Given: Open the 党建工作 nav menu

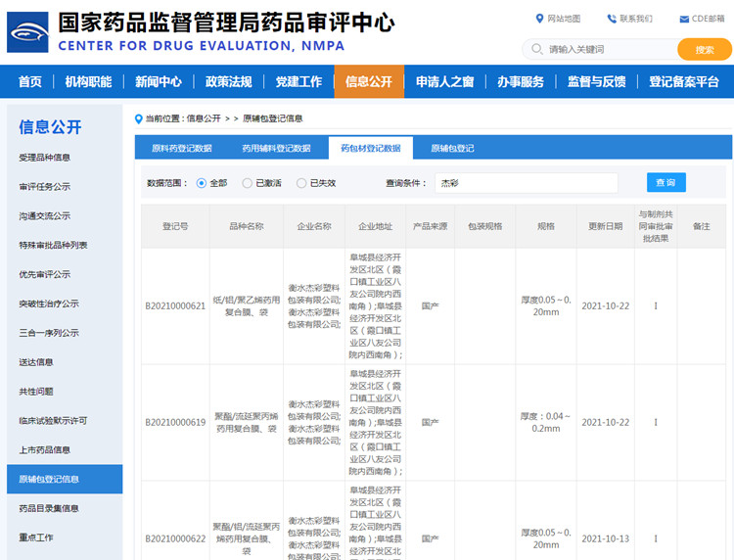Looking at the screenshot, I should pos(298,81).
